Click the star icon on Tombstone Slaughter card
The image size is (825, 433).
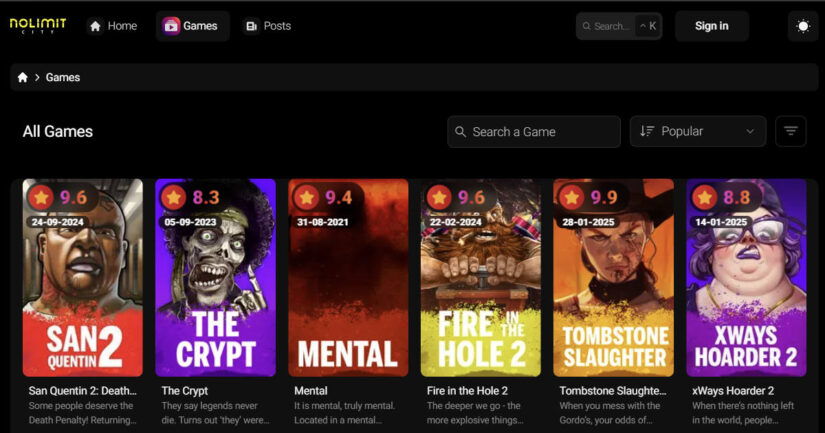572,197
